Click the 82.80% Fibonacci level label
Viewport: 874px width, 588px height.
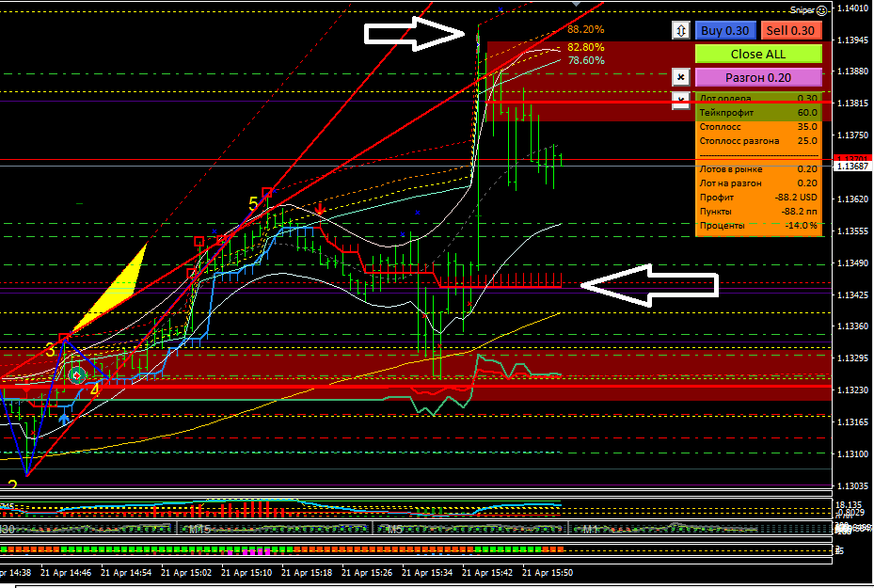tap(586, 47)
